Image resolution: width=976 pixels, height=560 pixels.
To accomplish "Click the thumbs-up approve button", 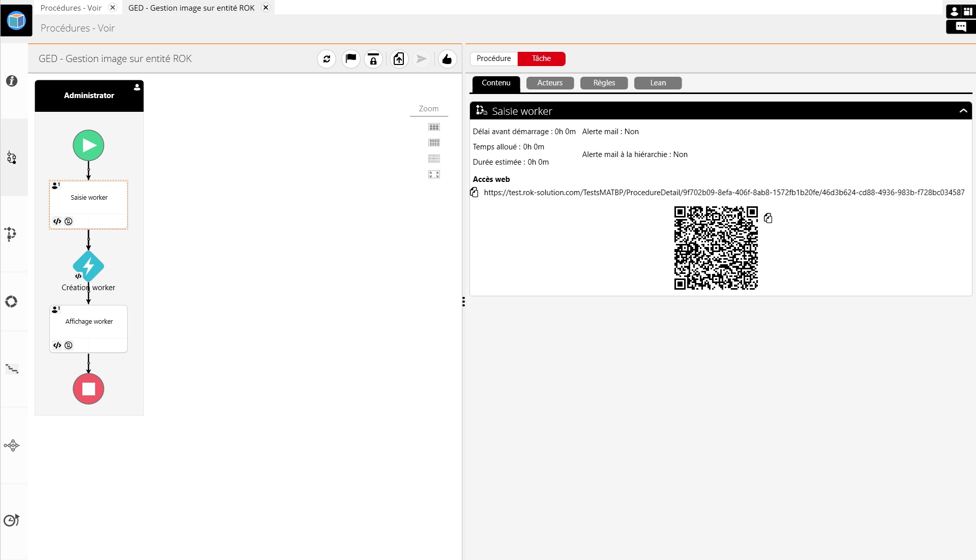I will coord(447,59).
